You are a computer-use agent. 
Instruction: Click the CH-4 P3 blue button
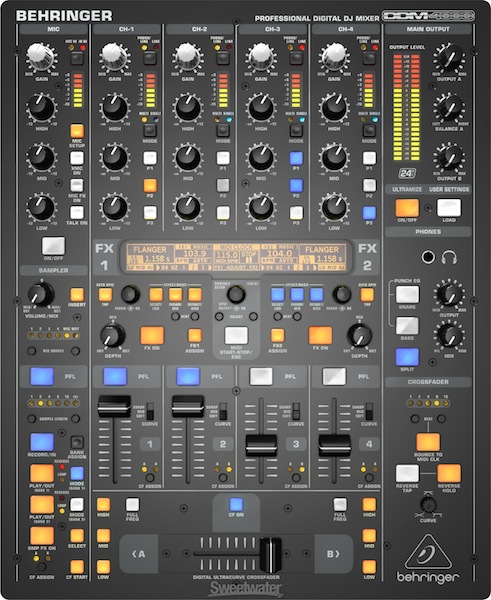click(x=369, y=212)
